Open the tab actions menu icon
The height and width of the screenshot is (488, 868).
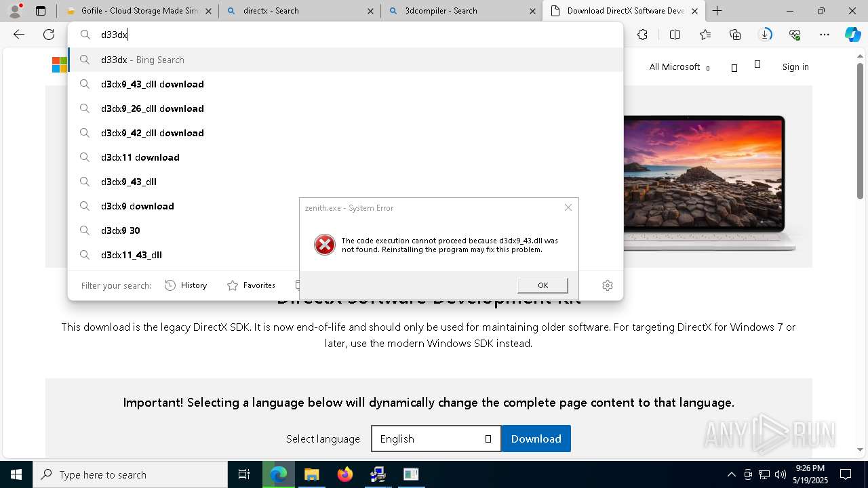point(41,11)
